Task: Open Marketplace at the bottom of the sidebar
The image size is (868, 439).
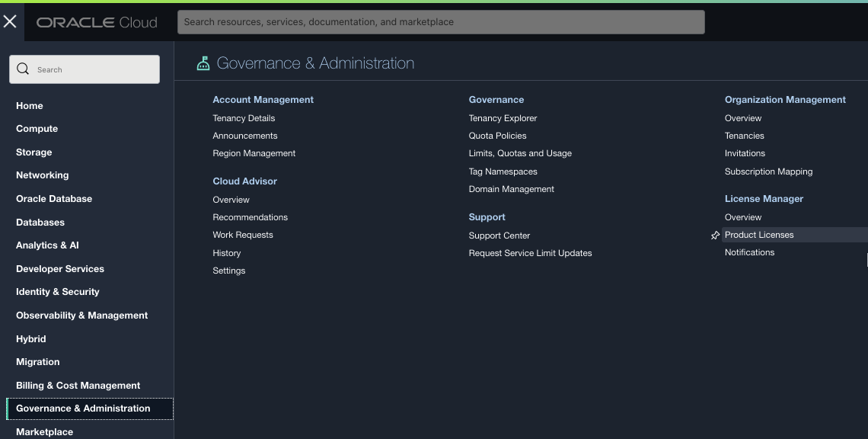Action: (x=44, y=431)
